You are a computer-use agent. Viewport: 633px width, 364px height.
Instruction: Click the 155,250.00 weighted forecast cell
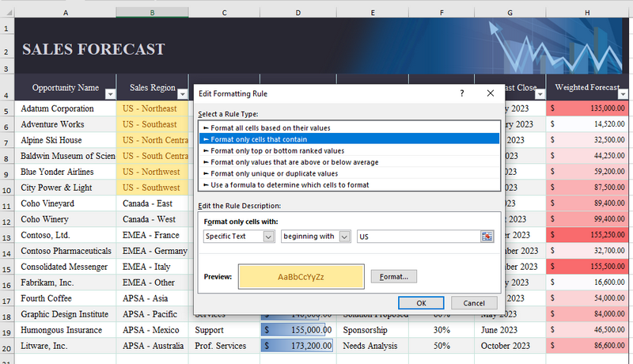click(587, 235)
